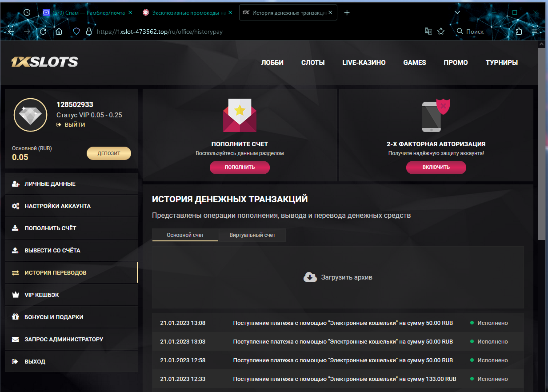548x392 pixels.
Task: Click the browser back arrow
Action: (x=11, y=32)
